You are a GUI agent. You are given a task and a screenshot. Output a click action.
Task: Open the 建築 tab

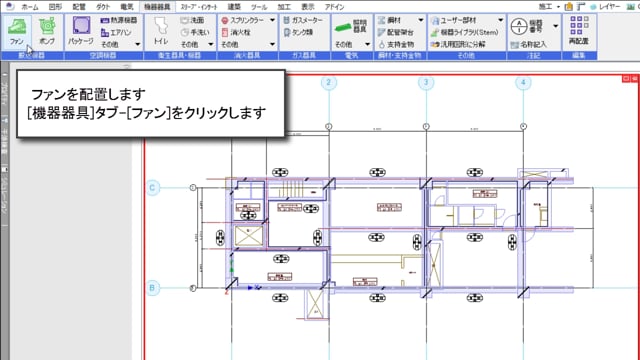click(234, 7)
